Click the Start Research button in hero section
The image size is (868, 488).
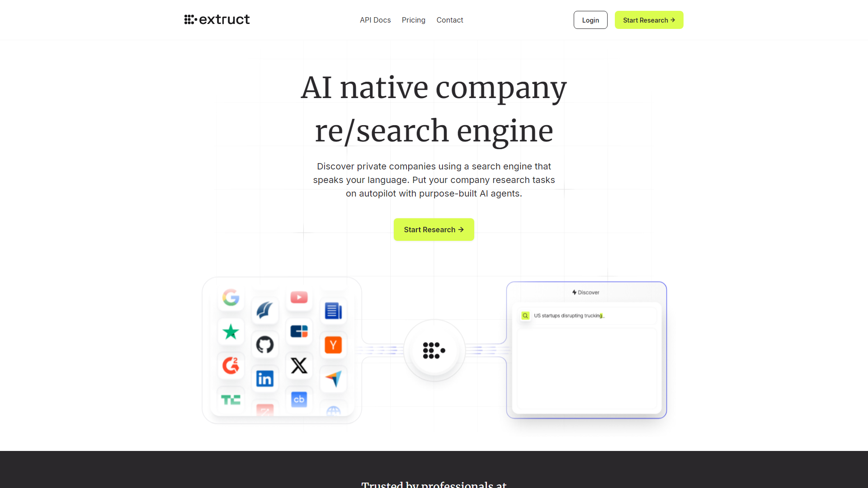[434, 229]
